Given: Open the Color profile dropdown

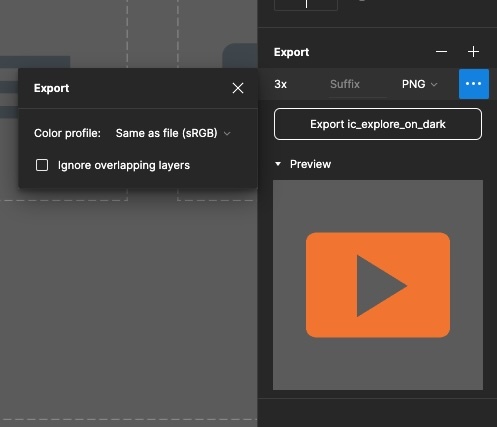Looking at the screenshot, I should [173, 133].
